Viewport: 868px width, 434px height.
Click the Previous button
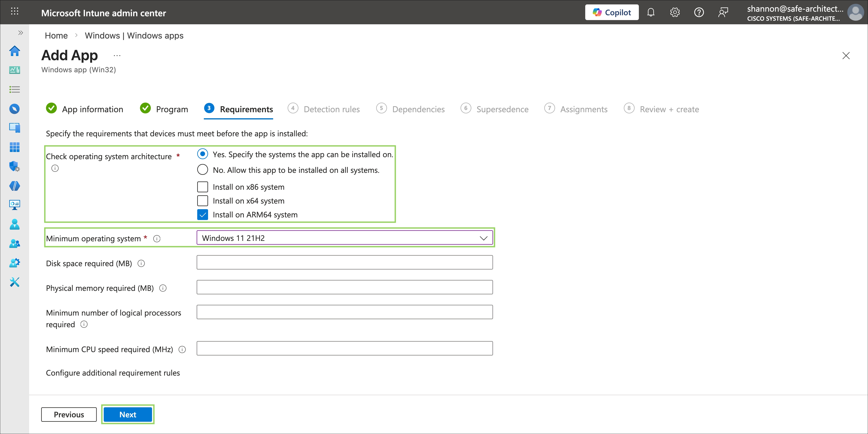(x=69, y=415)
